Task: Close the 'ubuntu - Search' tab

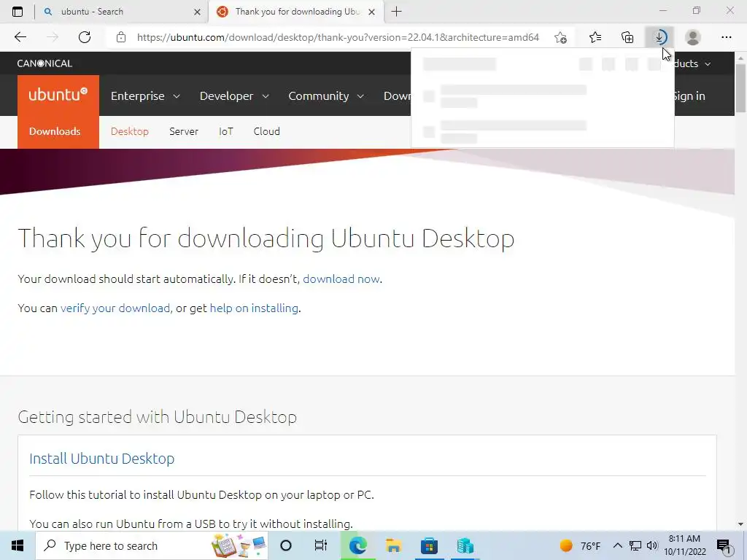Action: click(197, 12)
